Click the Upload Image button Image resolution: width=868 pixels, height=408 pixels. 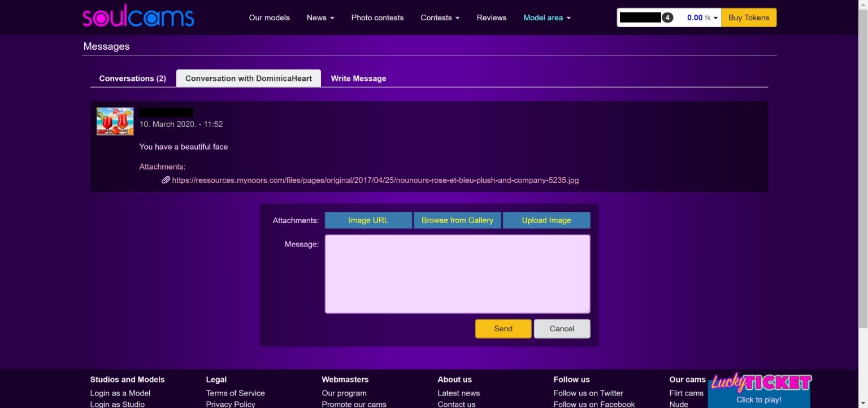(546, 220)
